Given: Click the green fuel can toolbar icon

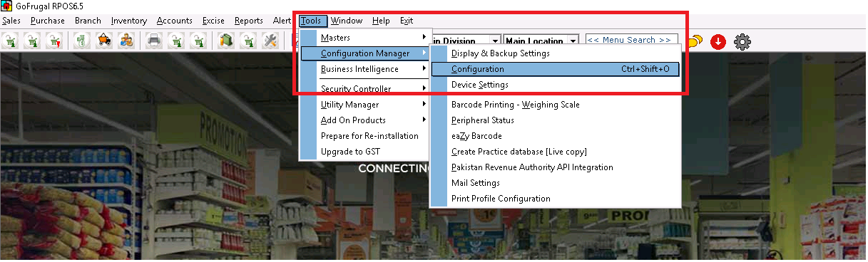Looking at the screenshot, I should [227, 41].
